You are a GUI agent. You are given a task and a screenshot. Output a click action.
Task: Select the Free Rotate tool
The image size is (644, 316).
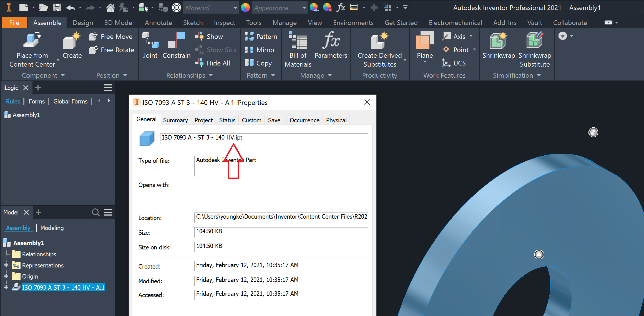[x=112, y=50]
